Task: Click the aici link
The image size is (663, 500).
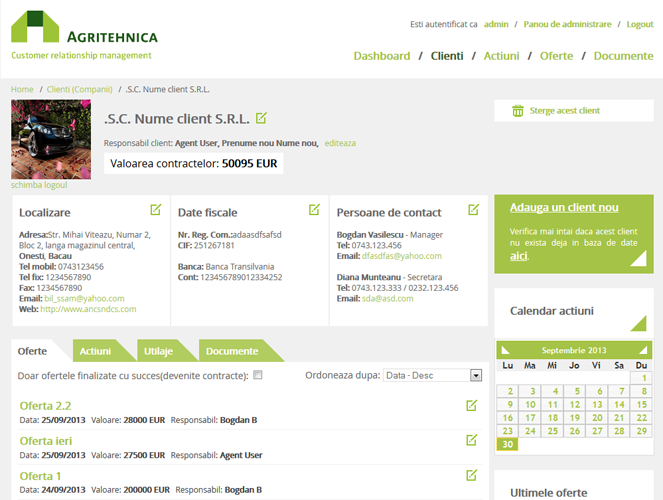Action: [518, 256]
